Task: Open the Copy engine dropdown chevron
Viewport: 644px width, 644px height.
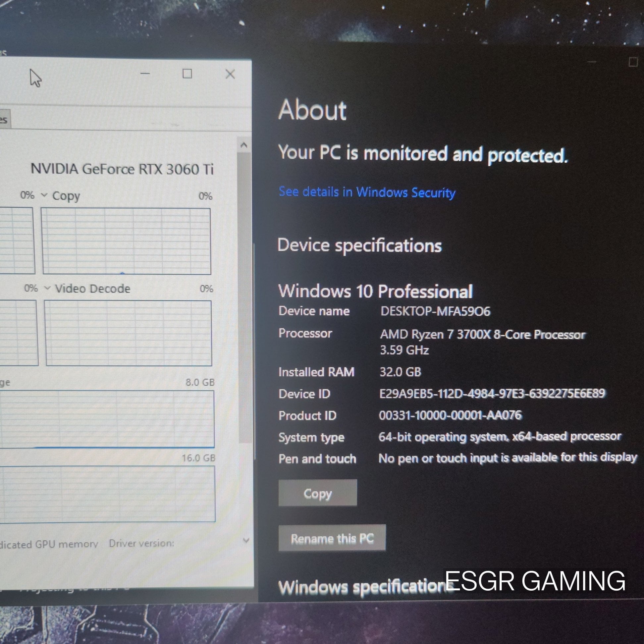Action: tap(44, 195)
